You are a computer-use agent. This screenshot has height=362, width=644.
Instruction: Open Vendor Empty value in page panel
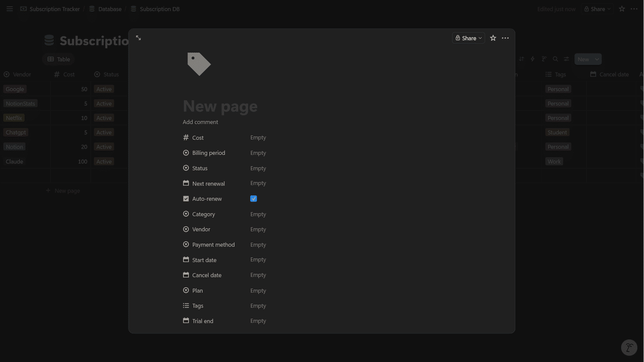[258, 230]
